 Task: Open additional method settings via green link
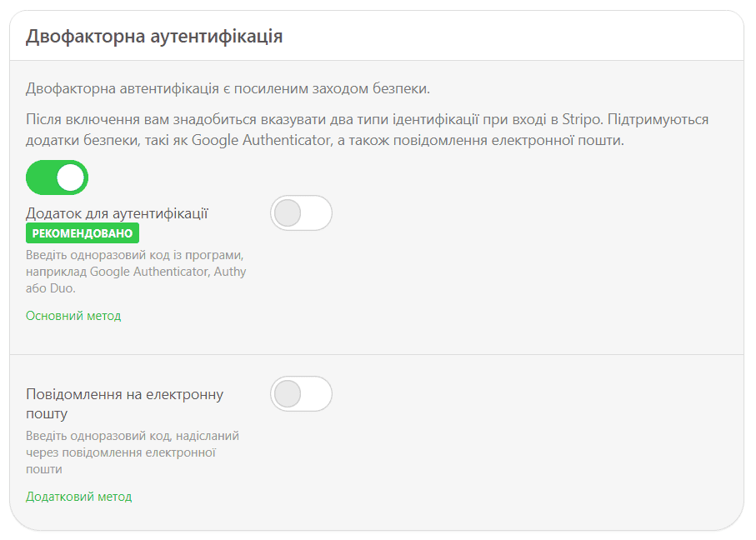coord(79,496)
